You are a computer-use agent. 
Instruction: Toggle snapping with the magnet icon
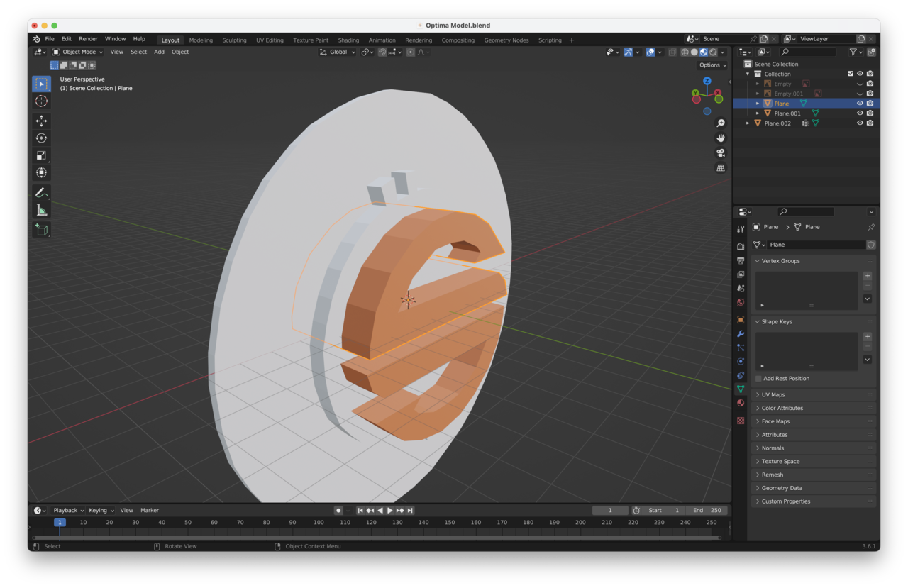point(382,52)
